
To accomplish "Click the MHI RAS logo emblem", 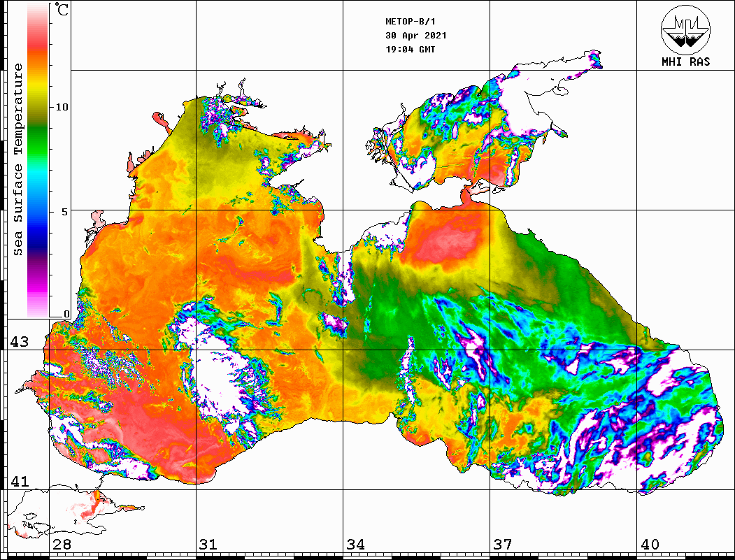I will pyautogui.click(x=686, y=29).
